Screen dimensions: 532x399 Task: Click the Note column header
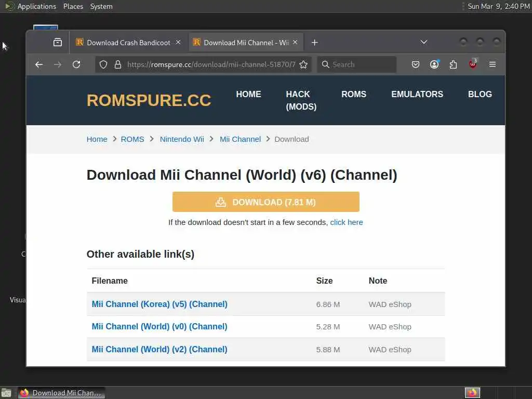pos(378,281)
